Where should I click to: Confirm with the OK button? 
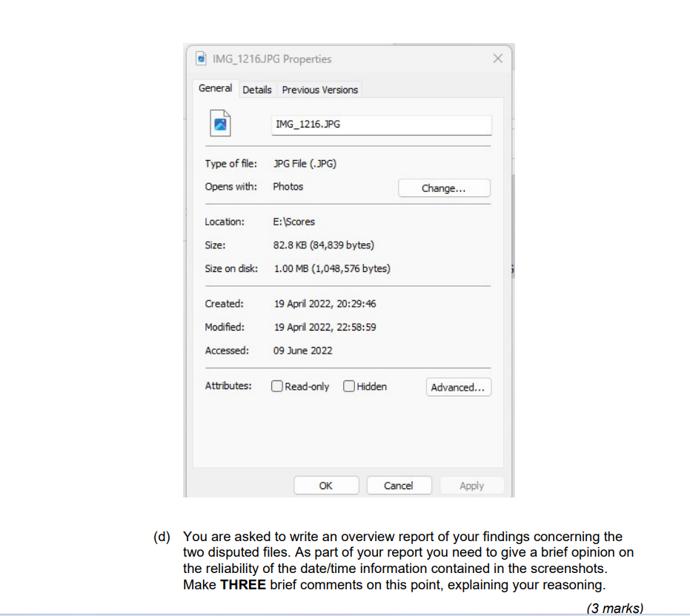click(x=326, y=486)
